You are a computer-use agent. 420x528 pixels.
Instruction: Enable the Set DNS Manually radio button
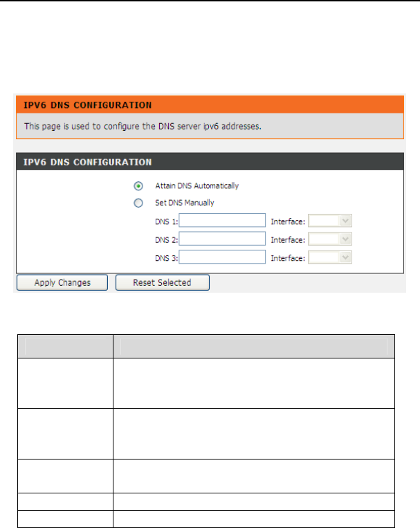click(139, 203)
